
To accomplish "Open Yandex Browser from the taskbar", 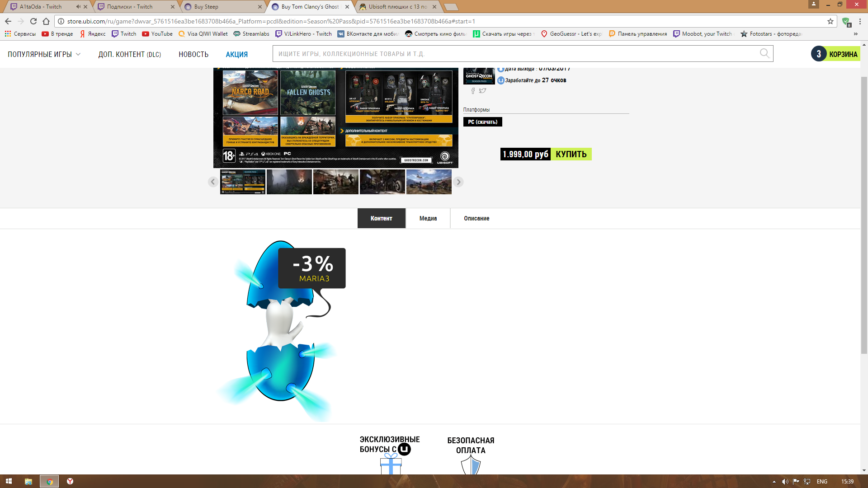I will tap(70, 481).
